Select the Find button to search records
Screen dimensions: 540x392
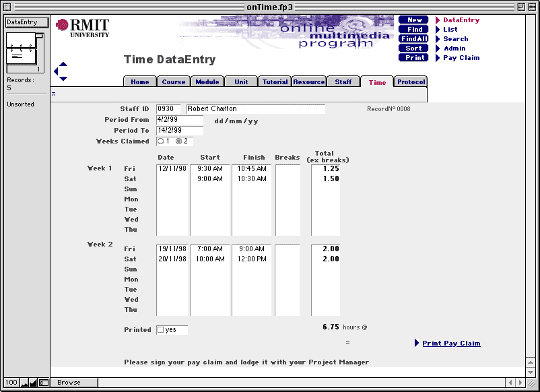(413, 29)
